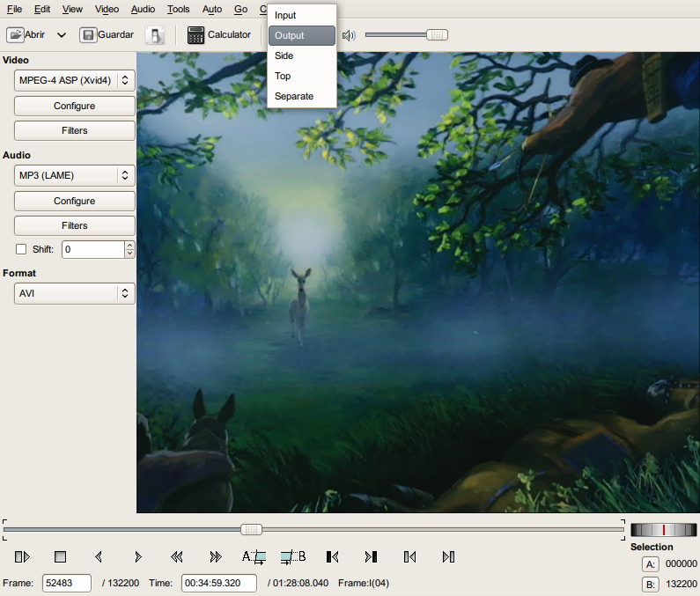Image resolution: width=700 pixels, height=596 pixels.
Task: Click the Play button in playback controls
Action: coord(23,556)
